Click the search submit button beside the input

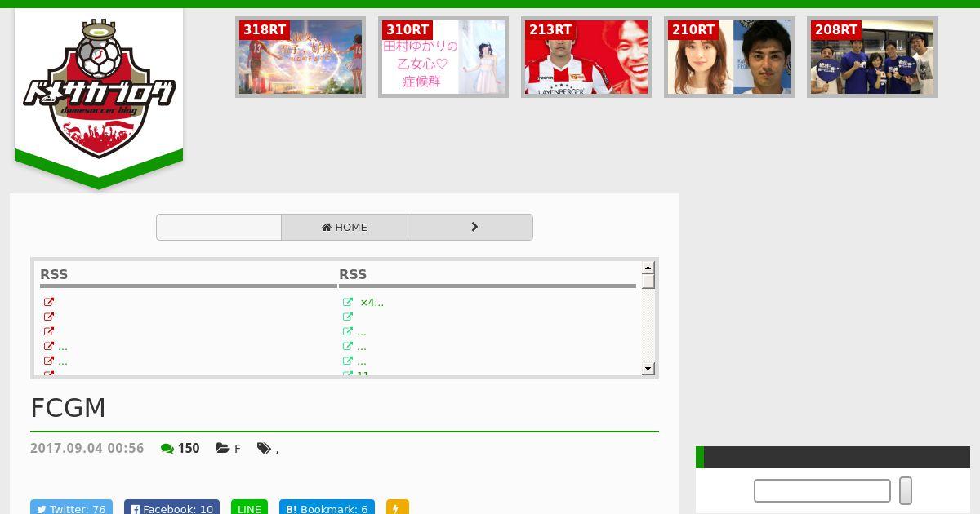[x=906, y=490]
